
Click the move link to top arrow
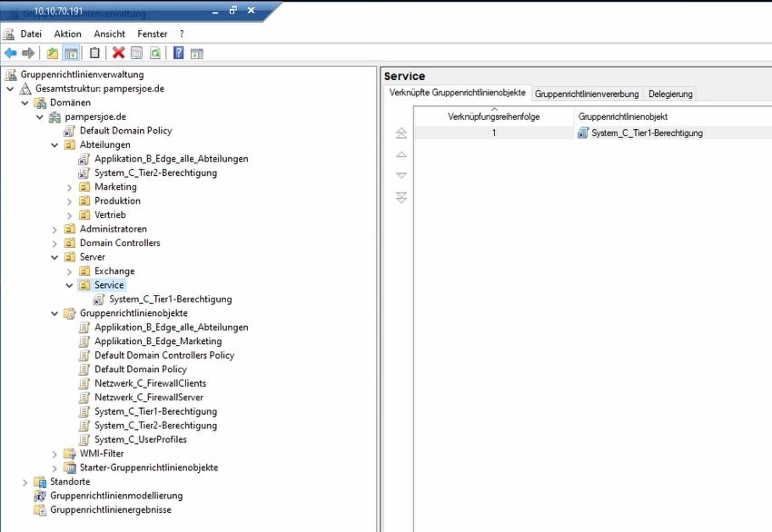401,133
